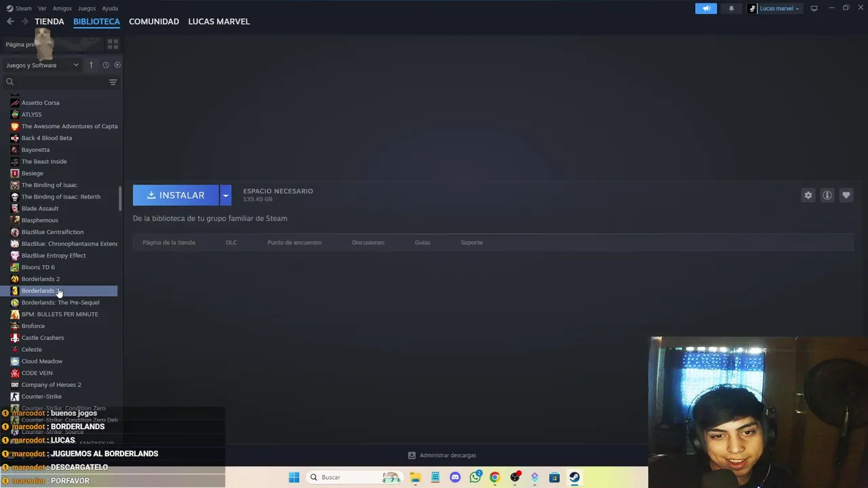Expand the Juegos y Software filter dropdown
The width and height of the screenshot is (868, 488).
(x=42, y=65)
